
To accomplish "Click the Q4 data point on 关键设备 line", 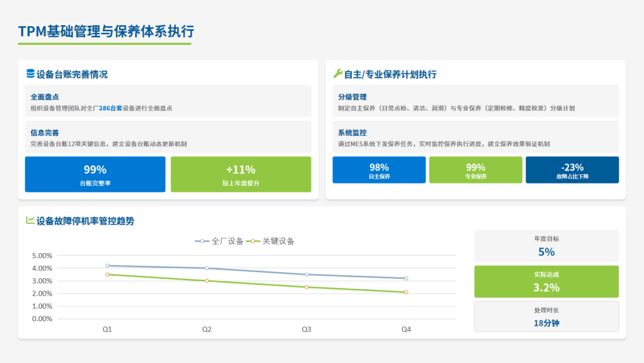I will (406, 292).
